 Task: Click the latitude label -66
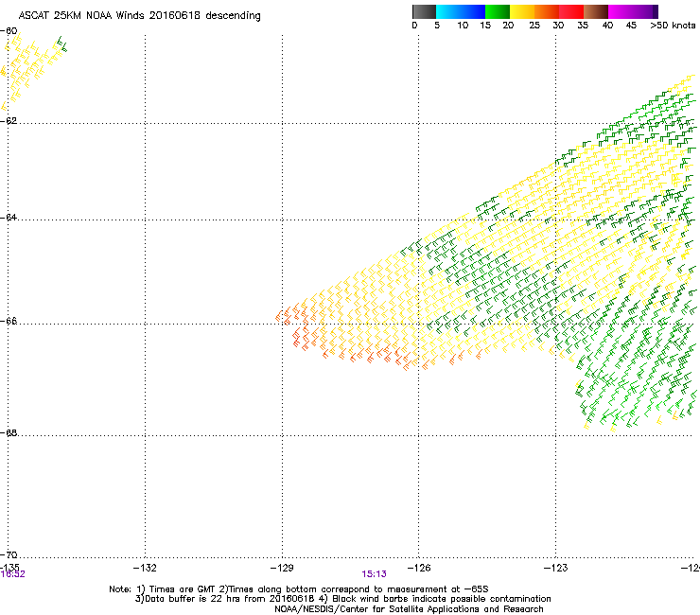pos(9,321)
